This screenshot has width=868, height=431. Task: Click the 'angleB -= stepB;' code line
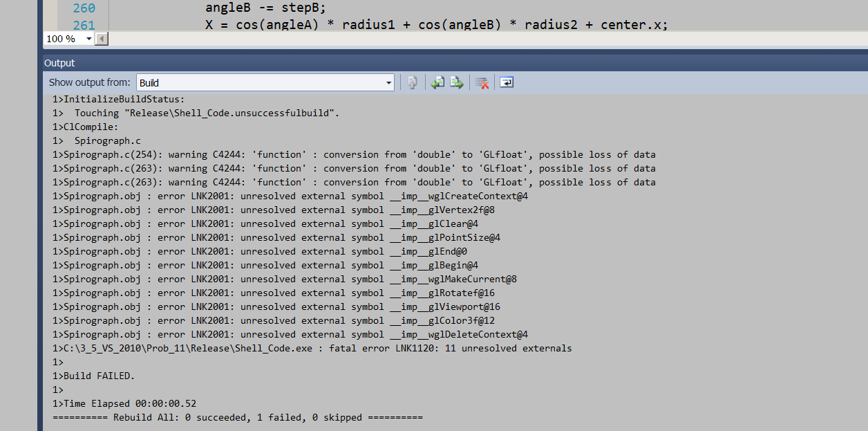click(265, 8)
